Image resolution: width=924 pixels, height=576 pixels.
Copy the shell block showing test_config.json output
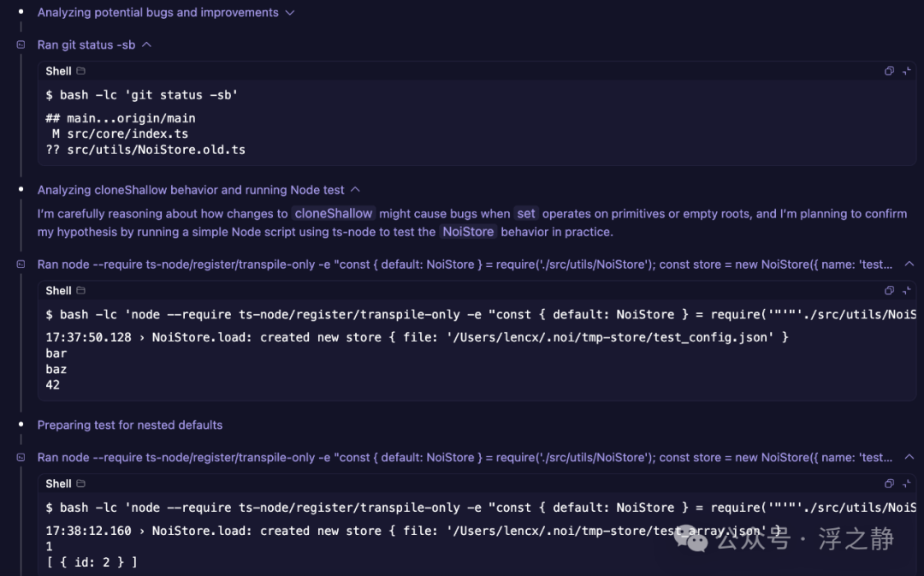[889, 290]
